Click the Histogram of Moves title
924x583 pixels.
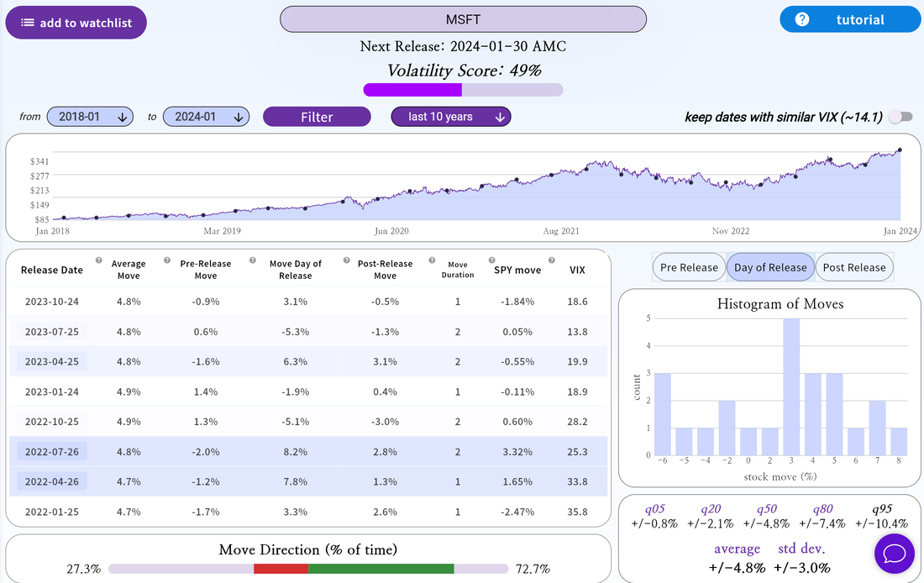click(x=780, y=303)
